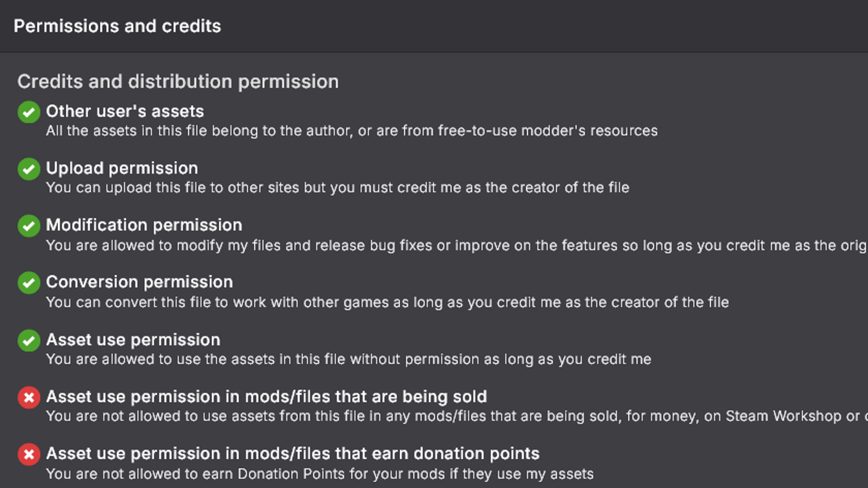
Task: Click green checkmark beside Modification permission
Action: pos(28,226)
